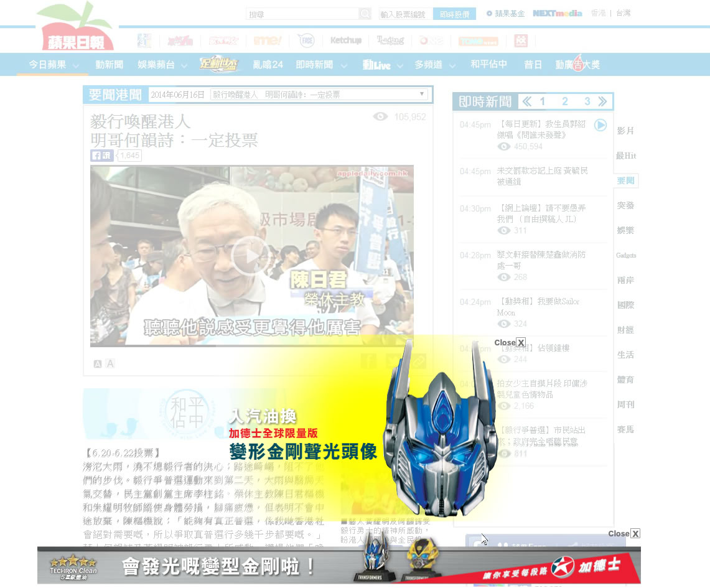Viewport: 710px width, 588px height.
Task: Go to next page of 即時新聞
Action: (x=602, y=101)
